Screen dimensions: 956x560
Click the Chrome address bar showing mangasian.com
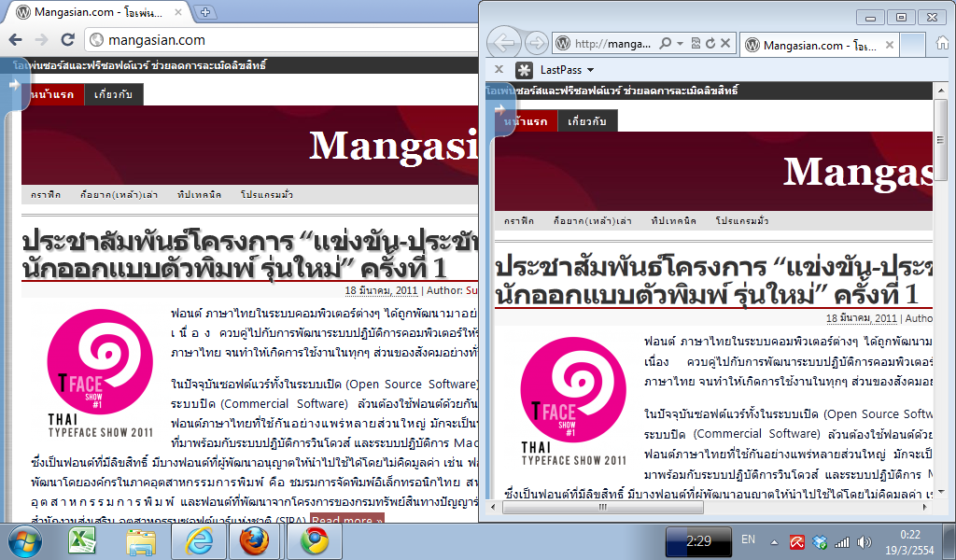282,40
